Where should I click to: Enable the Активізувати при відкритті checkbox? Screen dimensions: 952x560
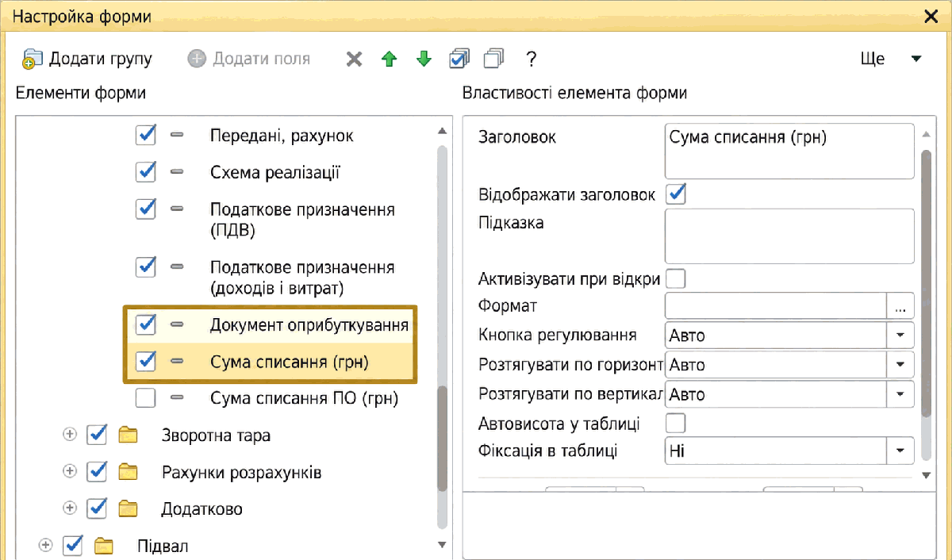675,278
